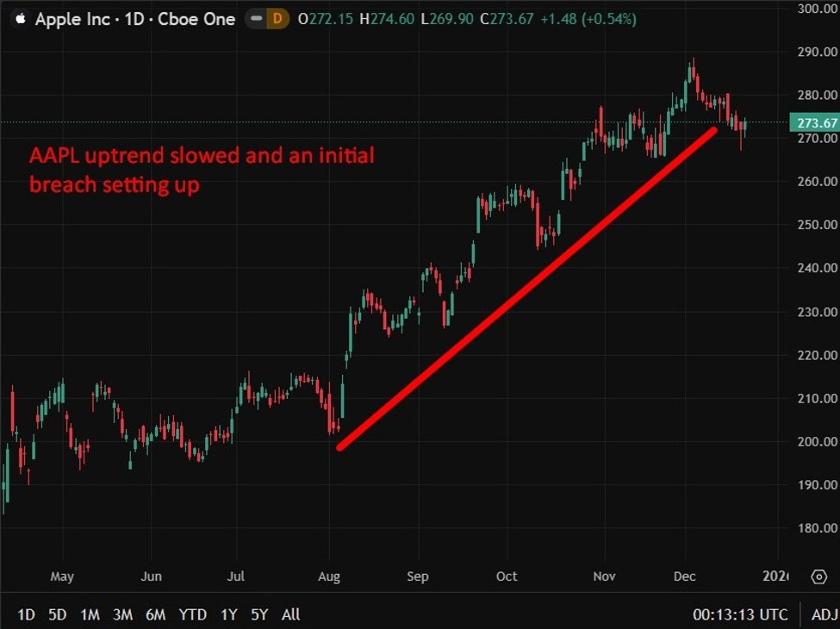The width and height of the screenshot is (840, 629).
Task: Select the 6M timeframe
Action: pyautogui.click(x=156, y=615)
